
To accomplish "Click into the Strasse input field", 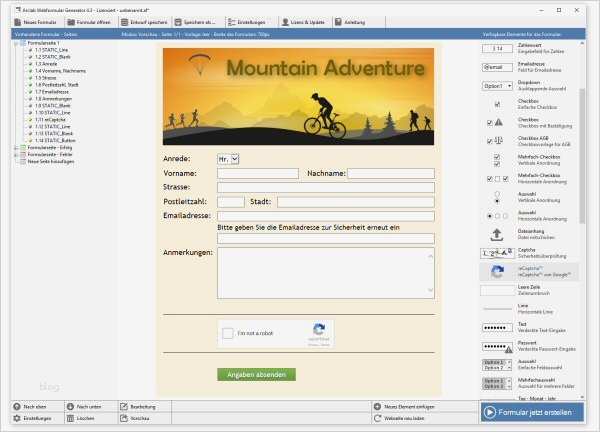I will point(326,187).
